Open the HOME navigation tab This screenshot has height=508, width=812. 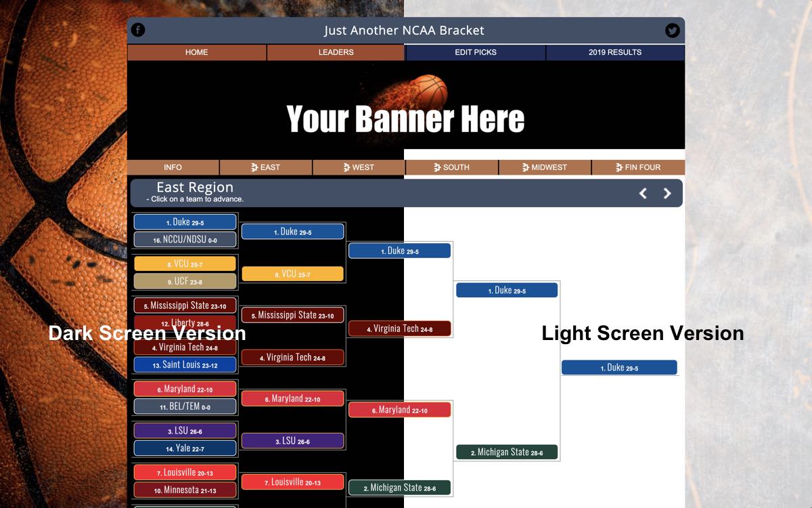tap(197, 52)
